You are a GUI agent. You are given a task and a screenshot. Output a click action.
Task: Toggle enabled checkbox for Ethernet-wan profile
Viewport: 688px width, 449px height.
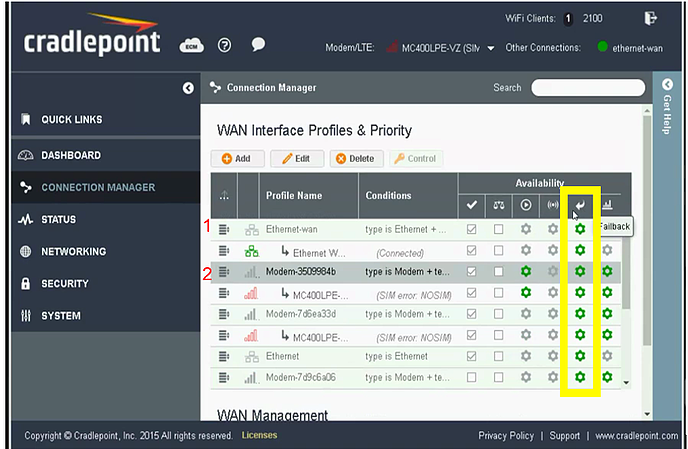pos(472,229)
